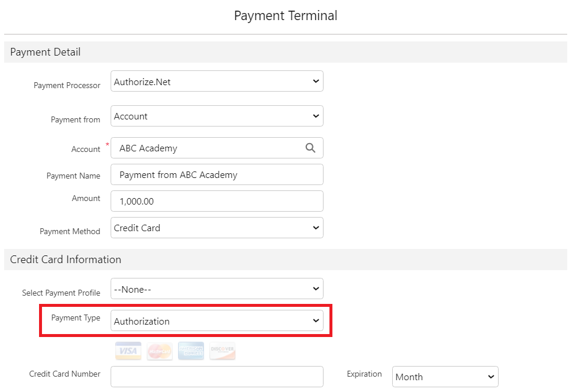Click the Account field with ABC Academy
The image size is (569, 392).
click(207, 148)
